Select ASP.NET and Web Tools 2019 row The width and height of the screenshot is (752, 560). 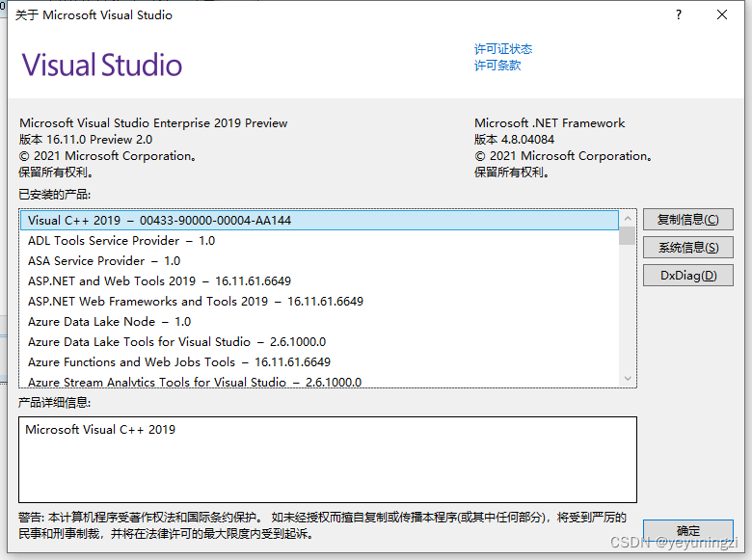click(319, 280)
